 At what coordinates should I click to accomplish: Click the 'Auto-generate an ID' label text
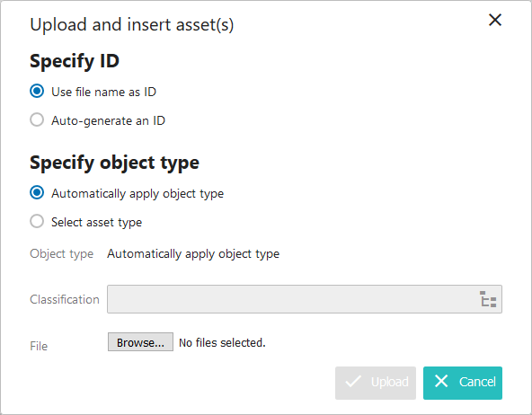(108, 120)
